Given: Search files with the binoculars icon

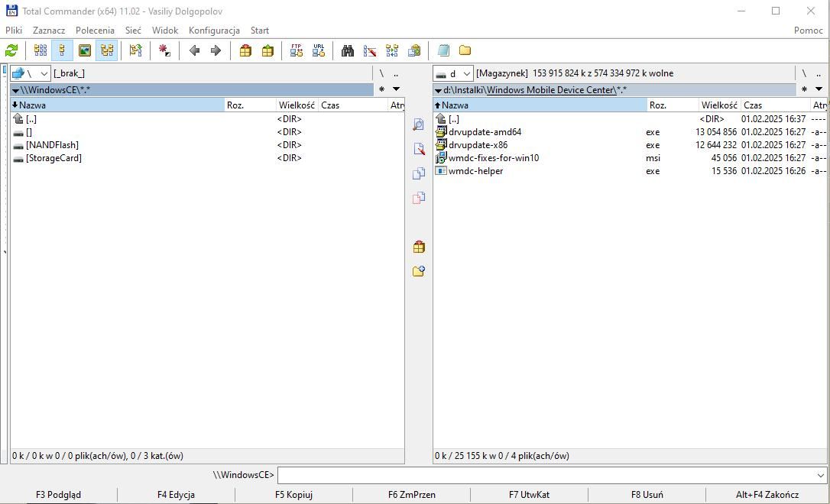Looking at the screenshot, I should pos(348,50).
